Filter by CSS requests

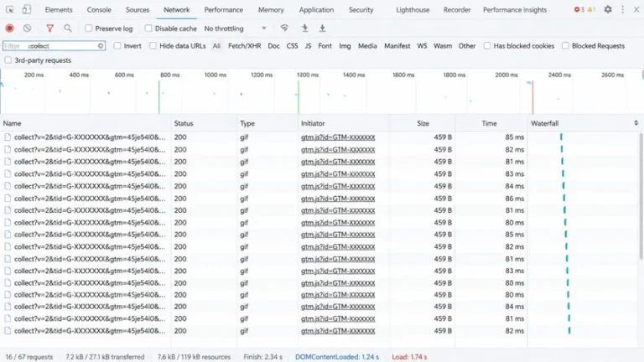click(x=292, y=46)
